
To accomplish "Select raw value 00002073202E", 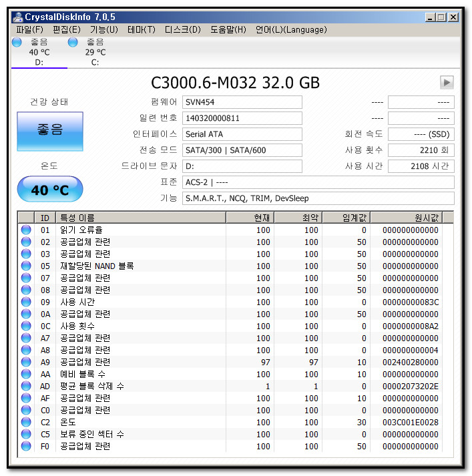I will [411, 386].
